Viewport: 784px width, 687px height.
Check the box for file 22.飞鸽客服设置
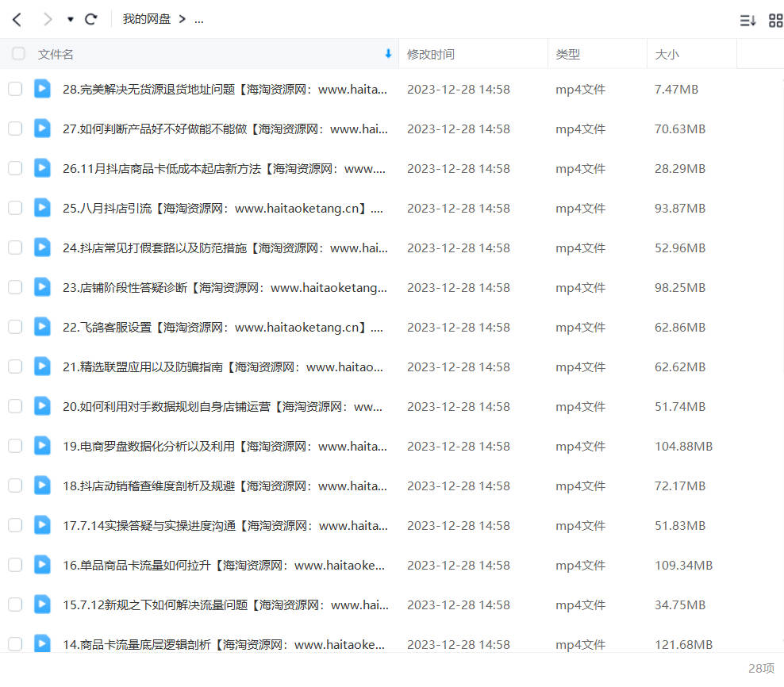(16, 327)
